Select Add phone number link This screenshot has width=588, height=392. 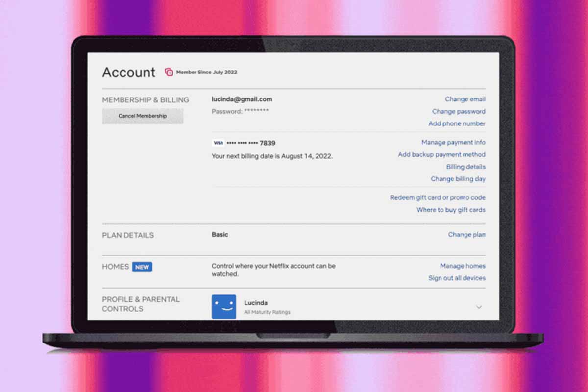(x=457, y=124)
